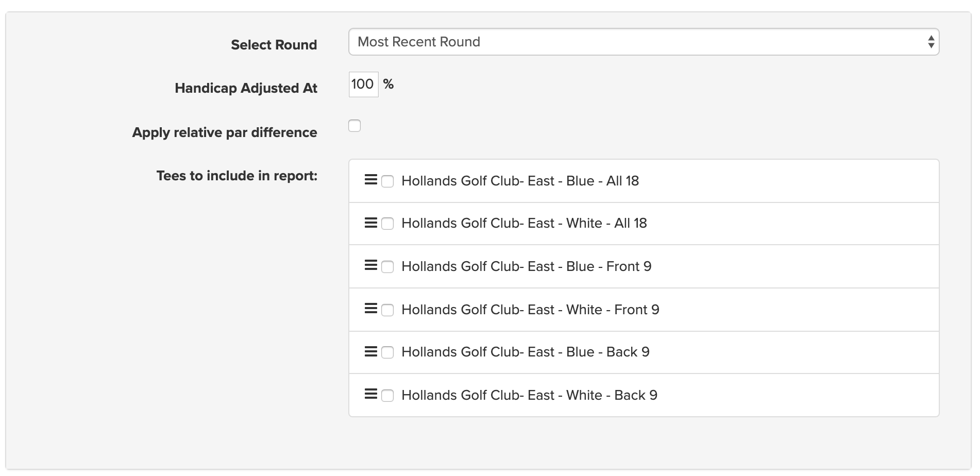Click the Handicap Adjusted At percentage field
The width and height of the screenshot is (980, 476).
363,84
